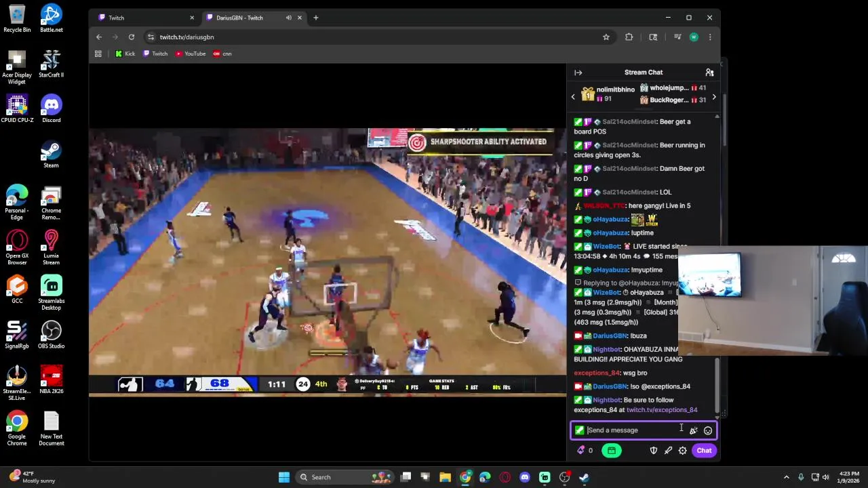Show next gift leaderboard entries

pyautogui.click(x=713, y=97)
